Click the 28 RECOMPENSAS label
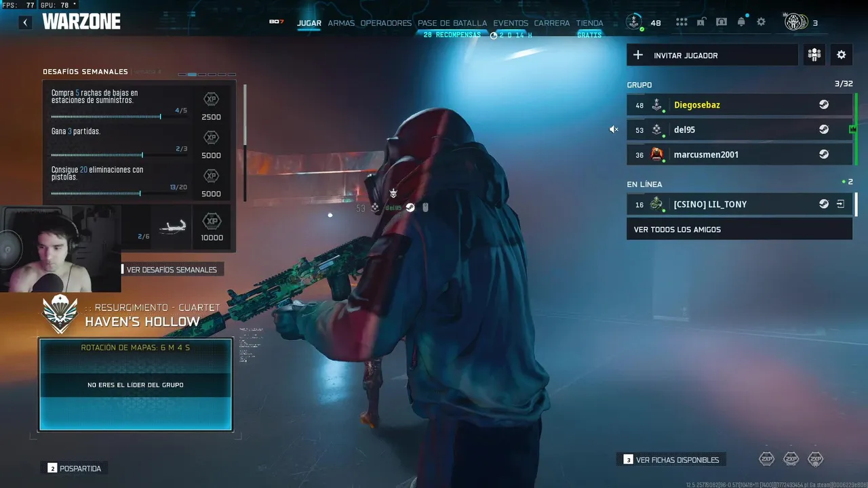This screenshot has height=488, width=868. (x=452, y=35)
